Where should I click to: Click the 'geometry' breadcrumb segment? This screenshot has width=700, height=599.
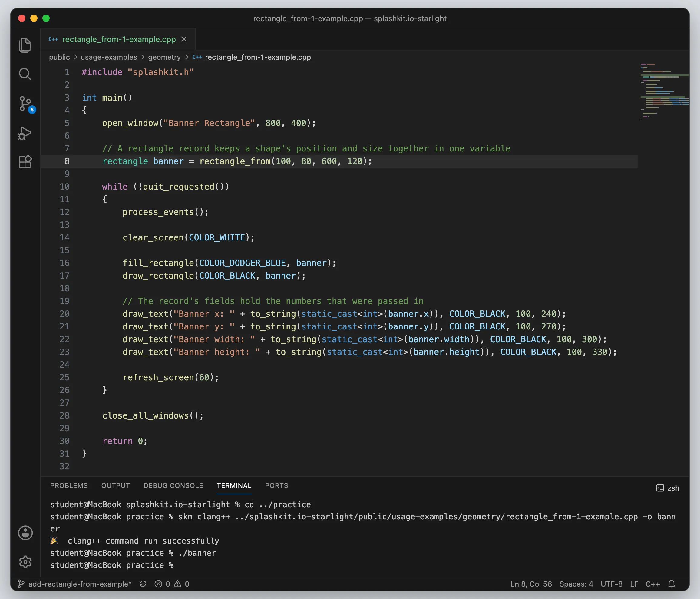click(164, 57)
